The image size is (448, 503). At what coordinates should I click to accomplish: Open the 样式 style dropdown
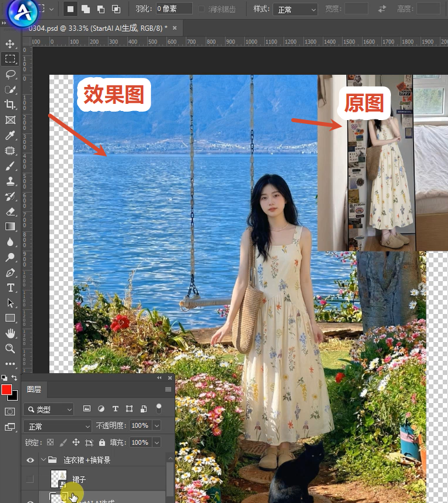(x=295, y=10)
